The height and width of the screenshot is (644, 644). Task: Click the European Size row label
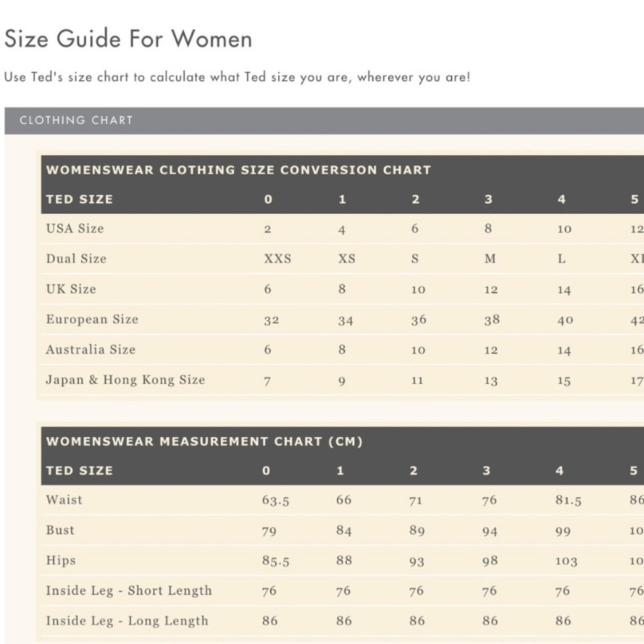tap(92, 319)
